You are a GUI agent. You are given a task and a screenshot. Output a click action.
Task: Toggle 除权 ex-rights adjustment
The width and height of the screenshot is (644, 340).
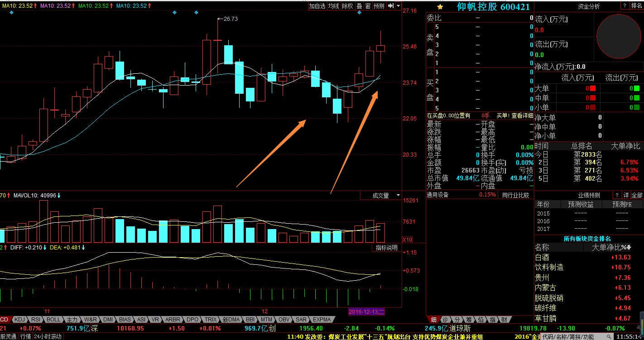(x=347, y=6)
